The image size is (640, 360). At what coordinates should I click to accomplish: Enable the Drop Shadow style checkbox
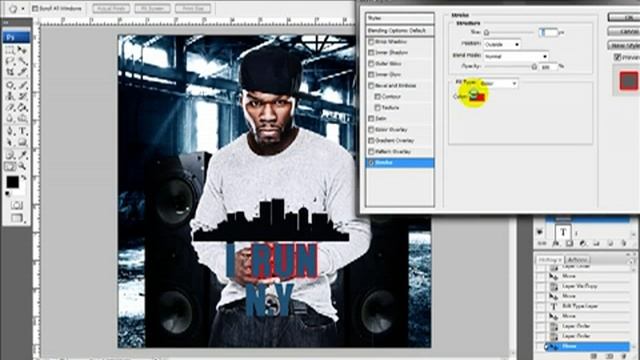[x=371, y=42]
